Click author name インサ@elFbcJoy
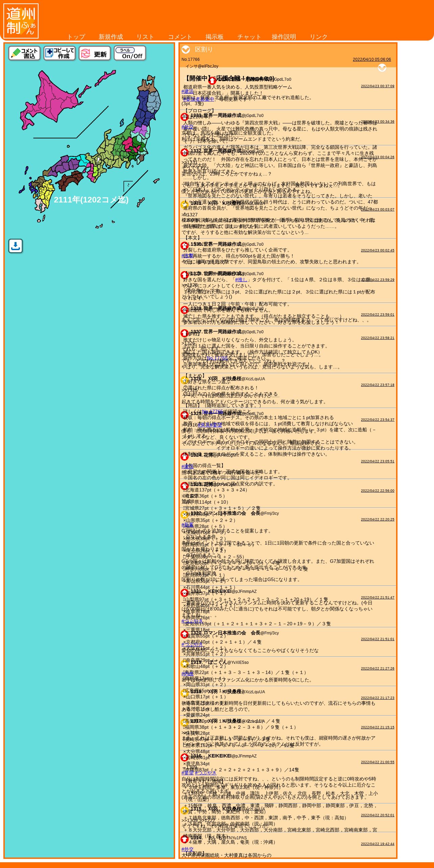This screenshot has width=434, height=868. tap(202, 66)
